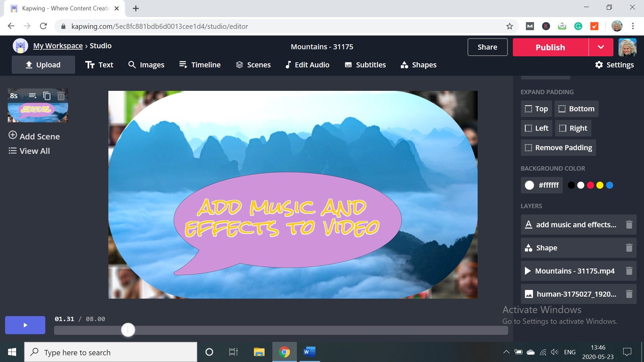Viewport: 644px width, 362px height.
Task: Expand padding on the Top
Action: click(536, 109)
